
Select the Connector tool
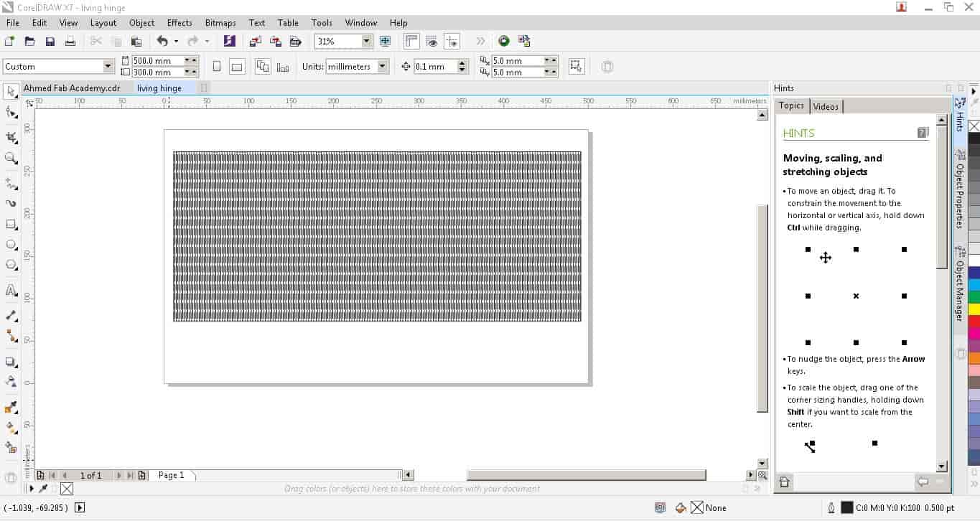pos(11,335)
